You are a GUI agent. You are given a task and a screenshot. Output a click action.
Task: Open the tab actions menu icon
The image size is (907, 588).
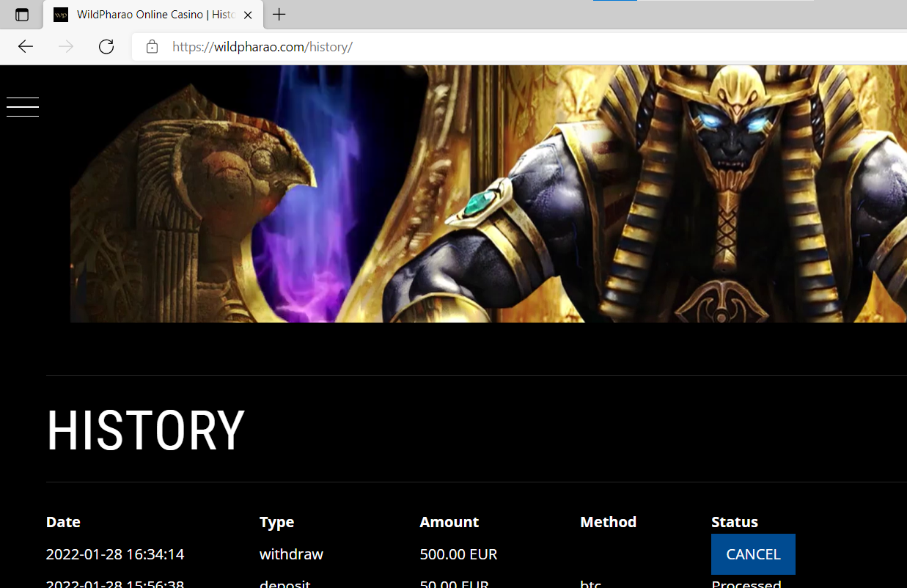click(22, 15)
